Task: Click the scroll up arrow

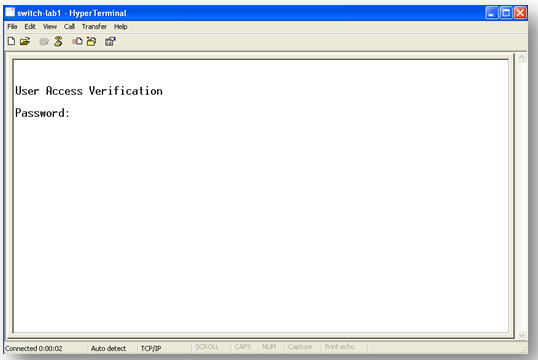Action: point(522,58)
